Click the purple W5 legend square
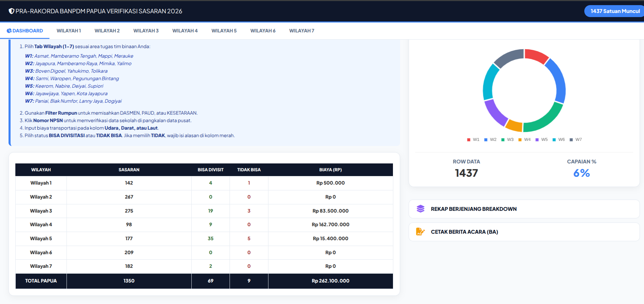 click(x=537, y=140)
